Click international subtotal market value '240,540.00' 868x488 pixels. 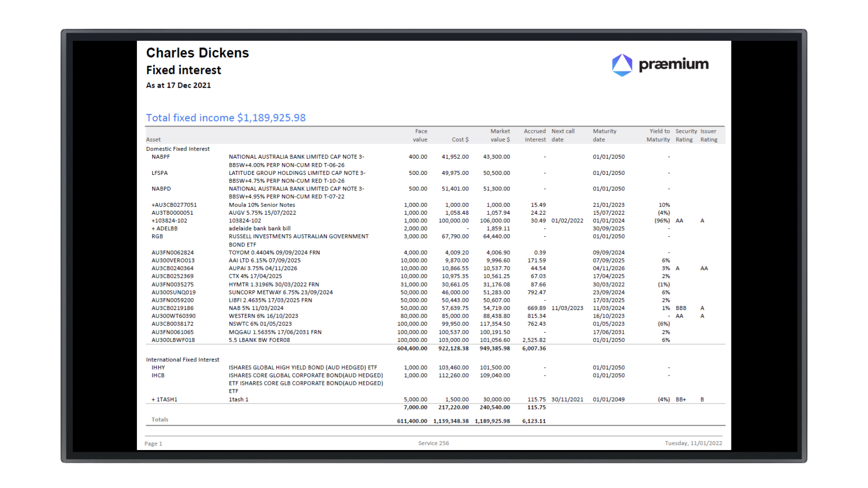pos(495,408)
